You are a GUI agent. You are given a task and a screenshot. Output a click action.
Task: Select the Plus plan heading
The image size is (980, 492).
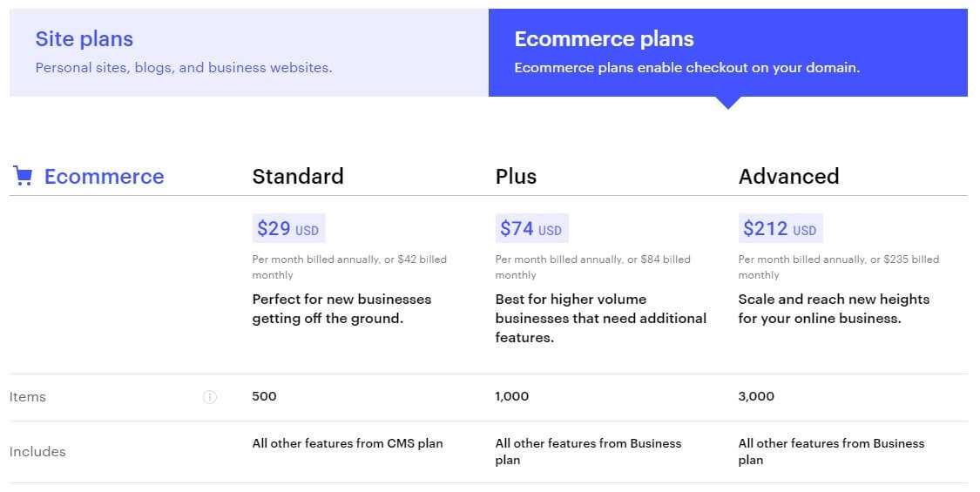pos(516,176)
